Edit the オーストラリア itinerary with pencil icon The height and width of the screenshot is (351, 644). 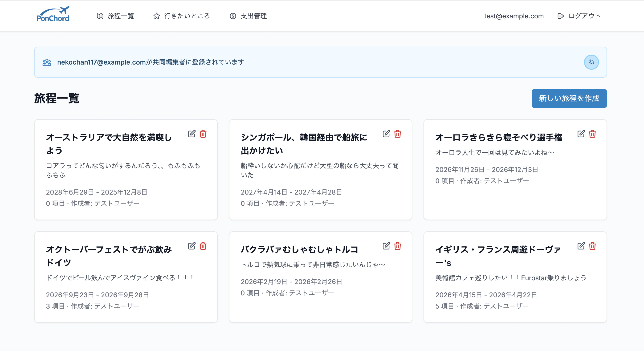pos(192,134)
